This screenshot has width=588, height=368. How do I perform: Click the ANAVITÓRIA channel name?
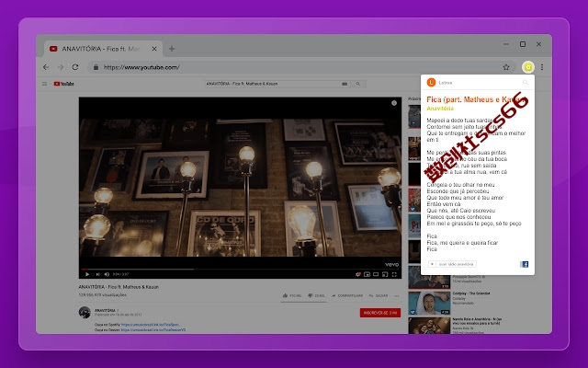click(x=105, y=311)
